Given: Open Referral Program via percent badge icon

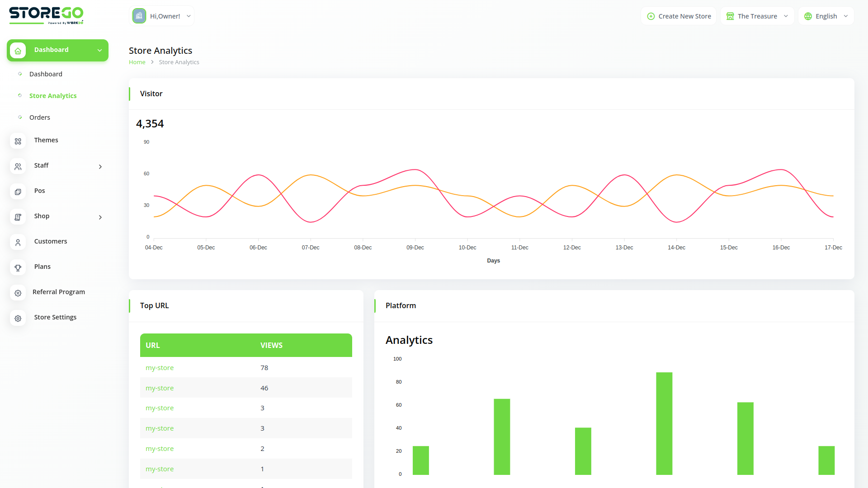Looking at the screenshot, I should [18, 293].
